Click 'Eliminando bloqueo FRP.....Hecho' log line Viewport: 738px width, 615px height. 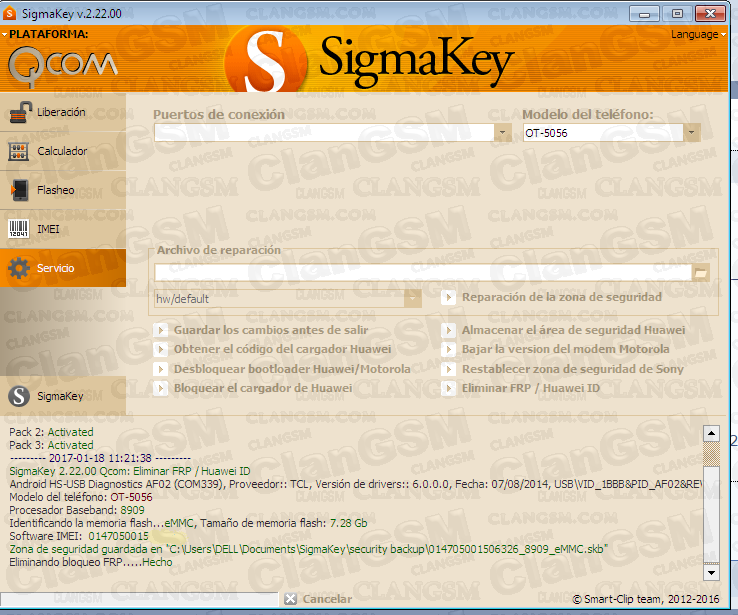click(x=91, y=562)
